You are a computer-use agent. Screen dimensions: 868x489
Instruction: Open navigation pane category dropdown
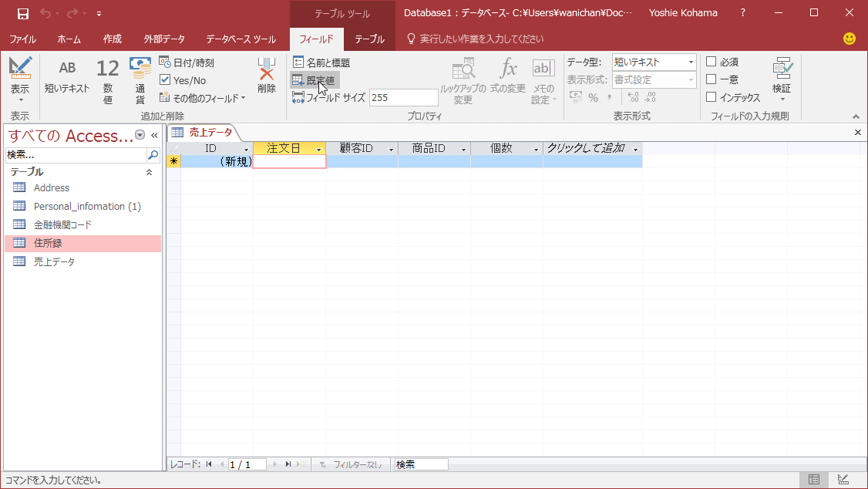click(x=140, y=135)
